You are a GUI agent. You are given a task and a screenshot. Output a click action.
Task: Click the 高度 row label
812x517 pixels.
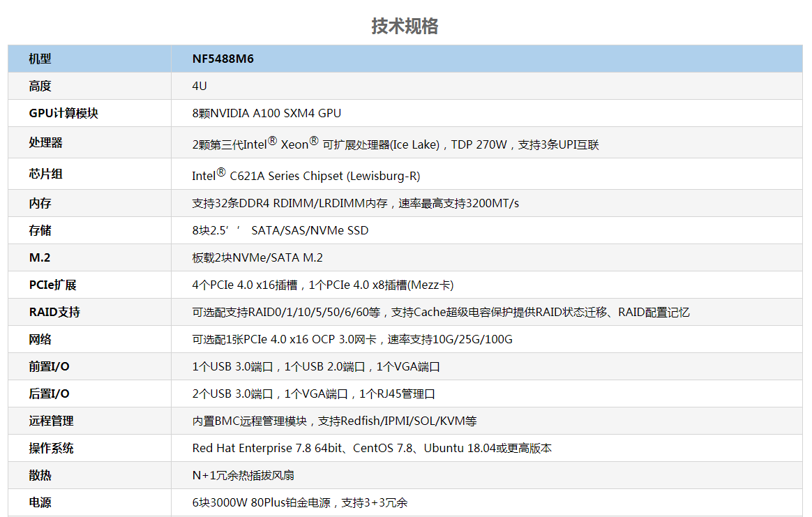click(40, 86)
